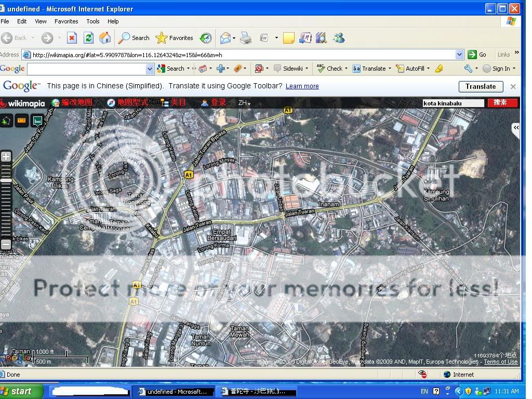
Task: Click the IE Stop loading icon
Action: pos(72,38)
